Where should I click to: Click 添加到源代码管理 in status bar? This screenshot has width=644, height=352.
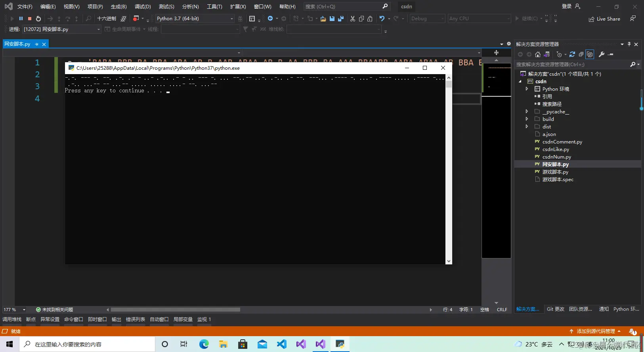click(x=596, y=331)
